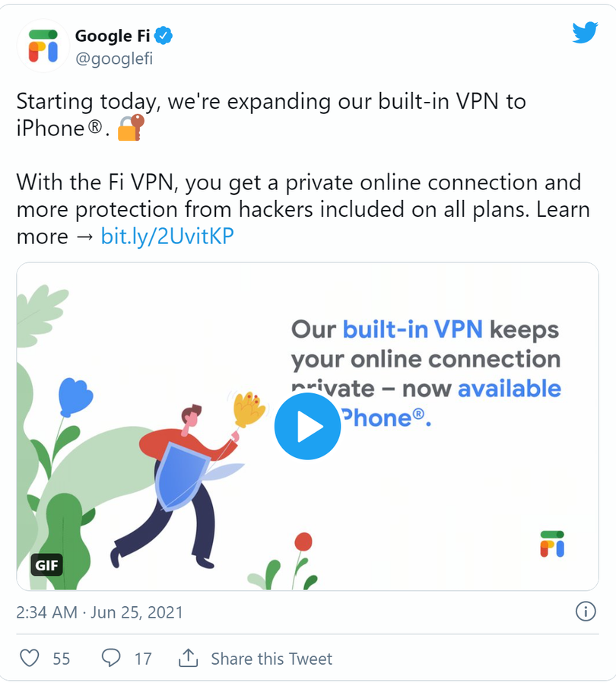The width and height of the screenshot is (616, 683).
Task: Like the tweet with the heart icon
Action: pos(30,659)
